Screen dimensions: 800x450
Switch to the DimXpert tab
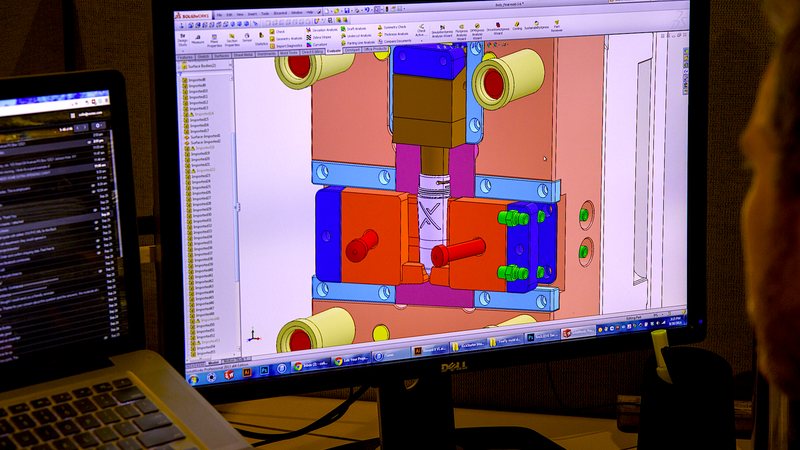click(x=353, y=50)
